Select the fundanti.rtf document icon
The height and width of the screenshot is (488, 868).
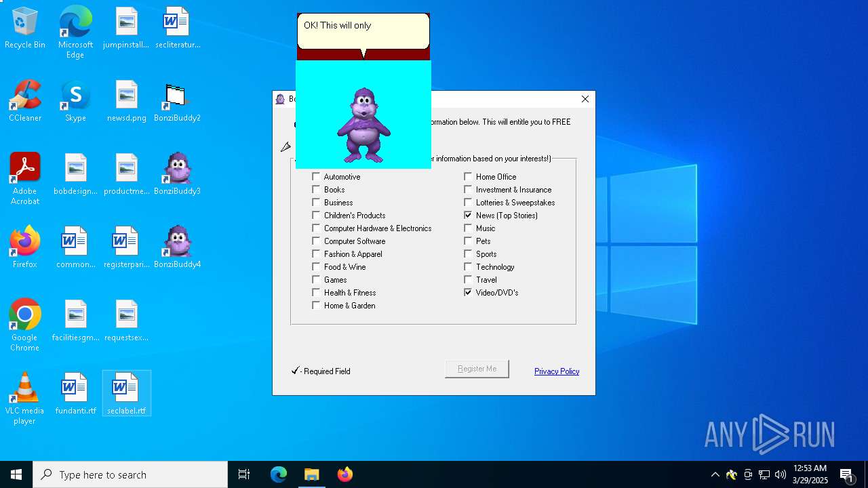pyautogui.click(x=75, y=394)
